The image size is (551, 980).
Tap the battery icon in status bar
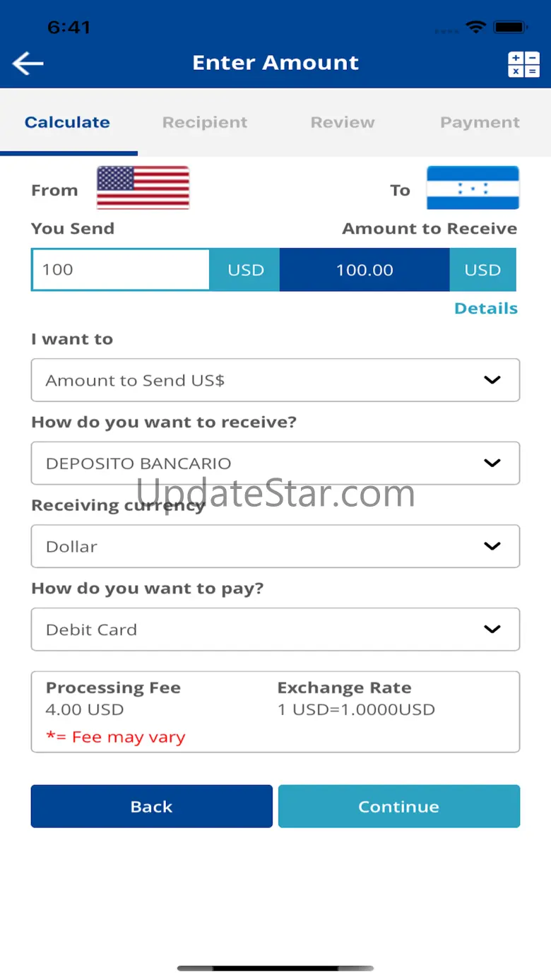[x=511, y=28]
